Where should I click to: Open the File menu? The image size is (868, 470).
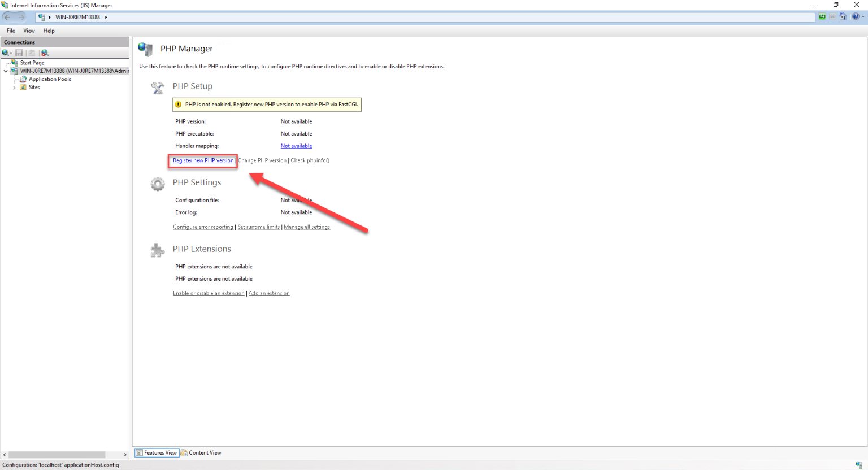[10, 31]
